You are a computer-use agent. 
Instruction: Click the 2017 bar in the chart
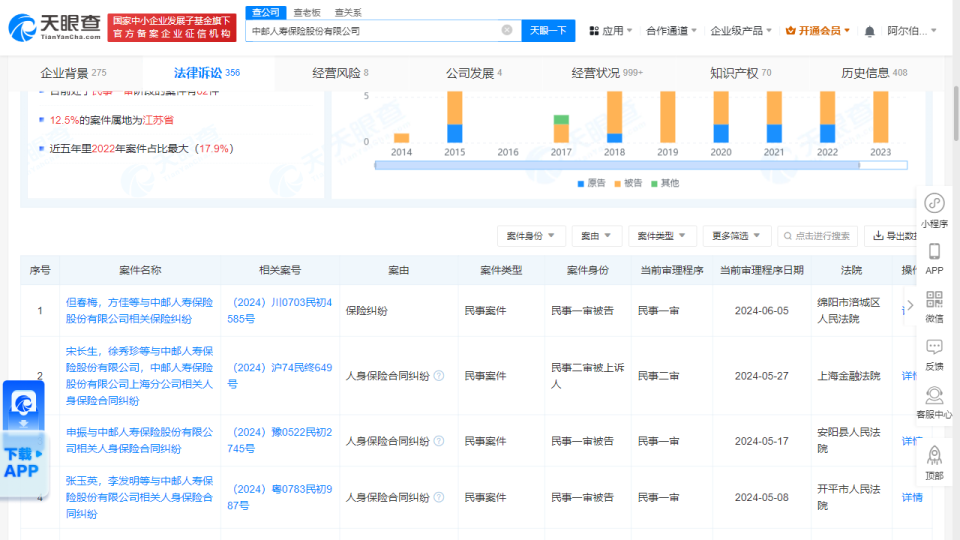click(561, 129)
